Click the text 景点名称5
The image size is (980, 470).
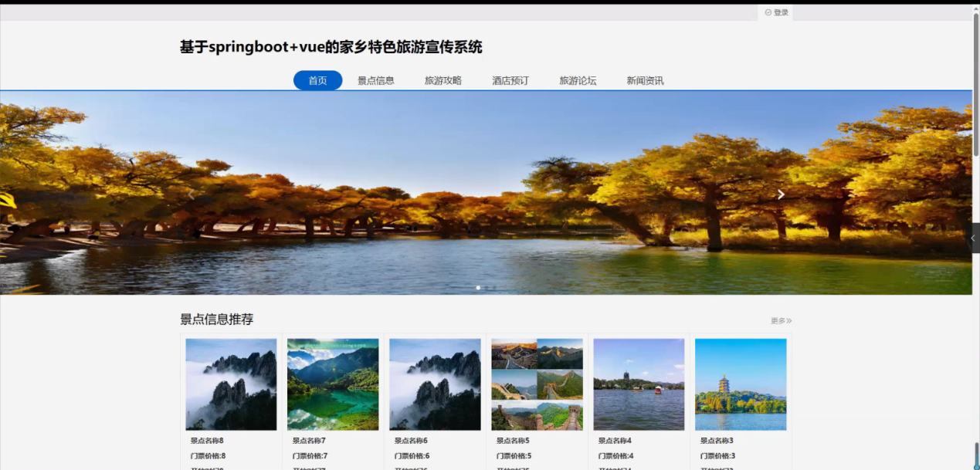point(513,441)
